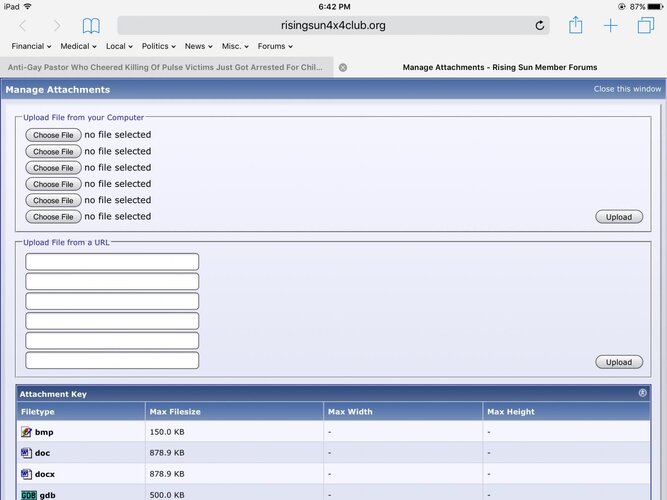
Task: Open the Medical bookmarks dropdown
Action: click(x=78, y=46)
